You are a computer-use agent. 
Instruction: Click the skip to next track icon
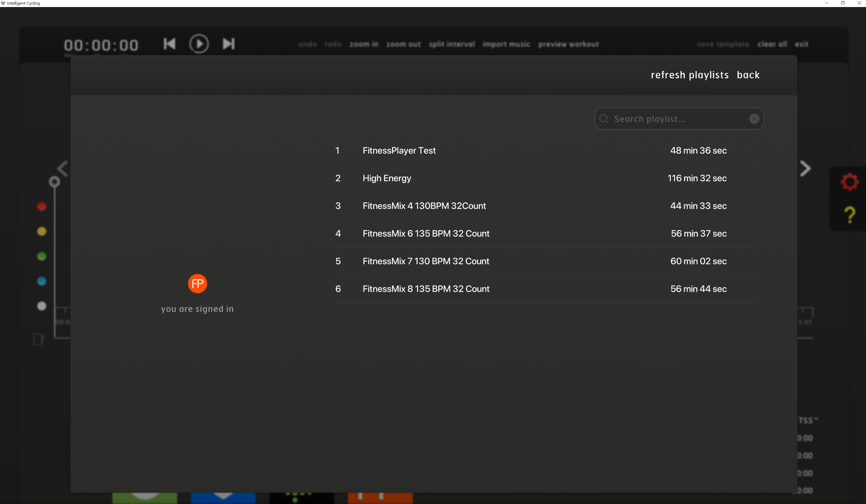[x=228, y=44]
